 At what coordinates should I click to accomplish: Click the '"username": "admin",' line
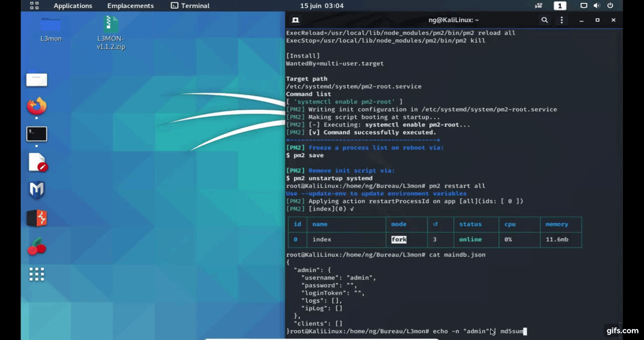(x=339, y=278)
